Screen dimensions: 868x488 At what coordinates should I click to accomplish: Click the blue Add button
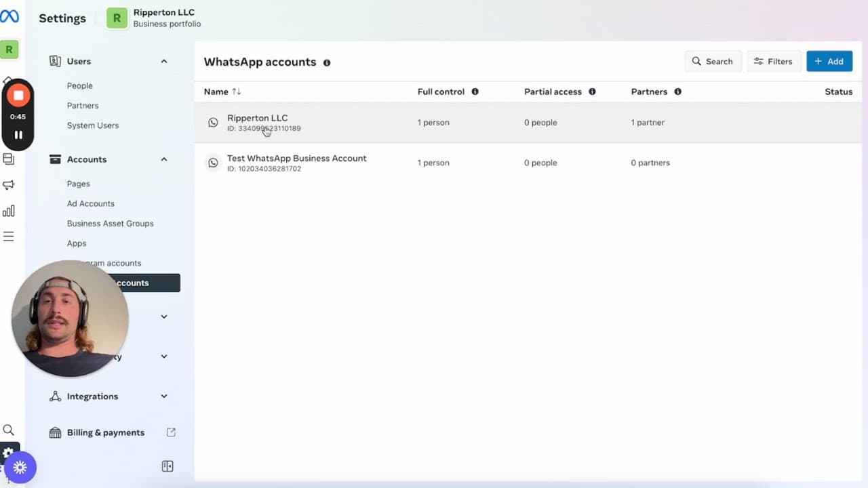pos(829,62)
